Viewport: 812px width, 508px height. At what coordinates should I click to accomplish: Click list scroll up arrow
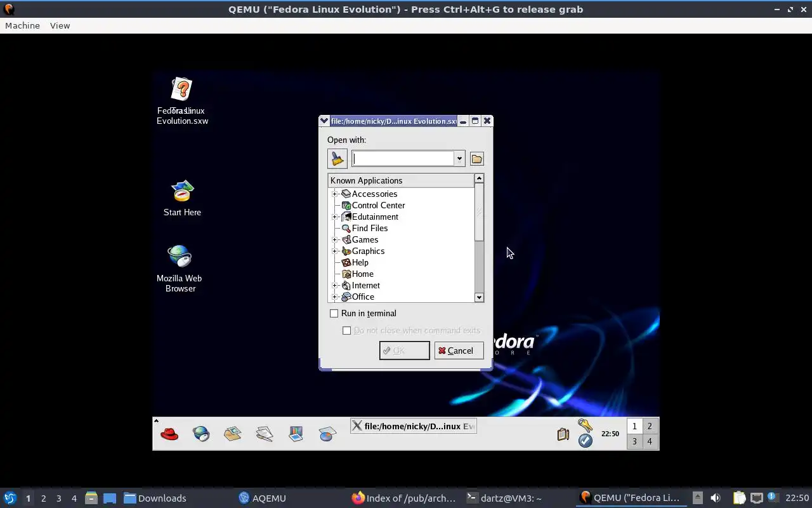(x=479, y=178)
